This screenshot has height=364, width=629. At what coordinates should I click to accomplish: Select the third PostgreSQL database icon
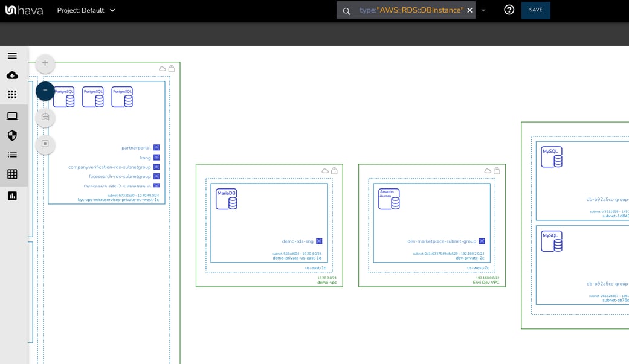(122, 97)
